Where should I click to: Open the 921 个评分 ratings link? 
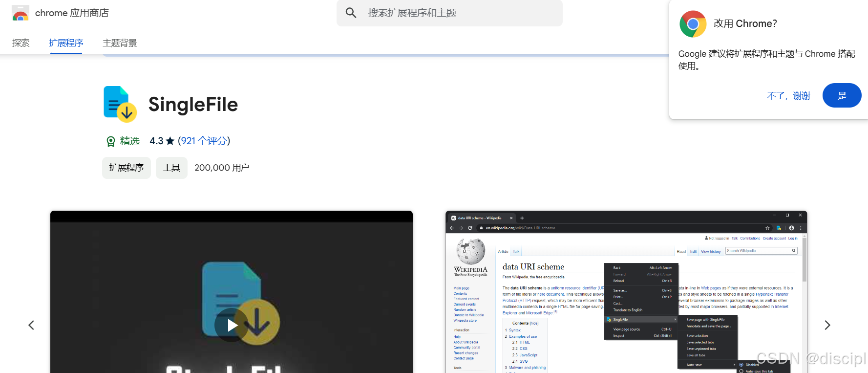[x=204, y=141]
